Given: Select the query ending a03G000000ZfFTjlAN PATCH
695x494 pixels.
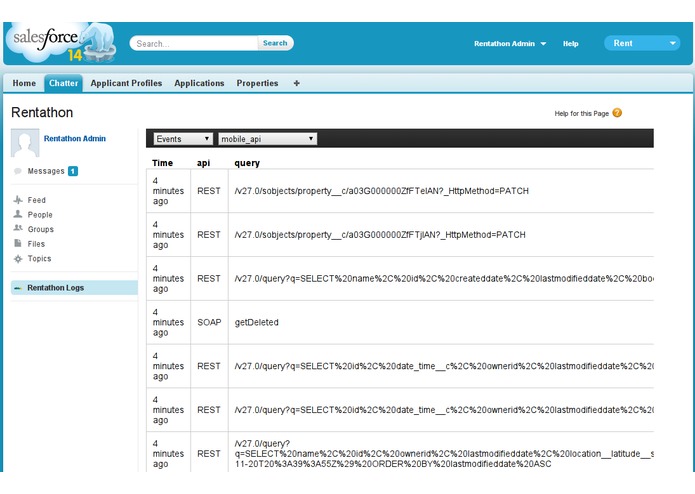Looking at the screenshot, I should coord(380,235).
